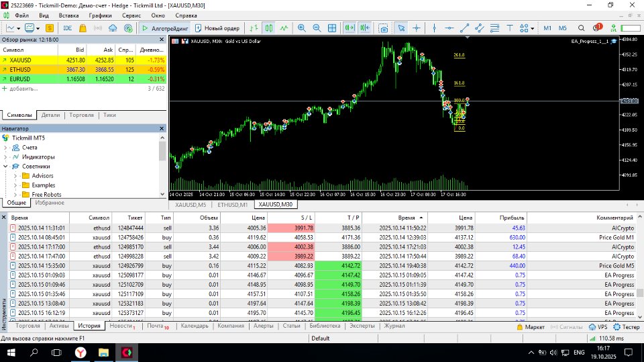Toggle chart auto scroll
Screen dimensions: 644x362
pyautogui.click(x=350, y=28)
